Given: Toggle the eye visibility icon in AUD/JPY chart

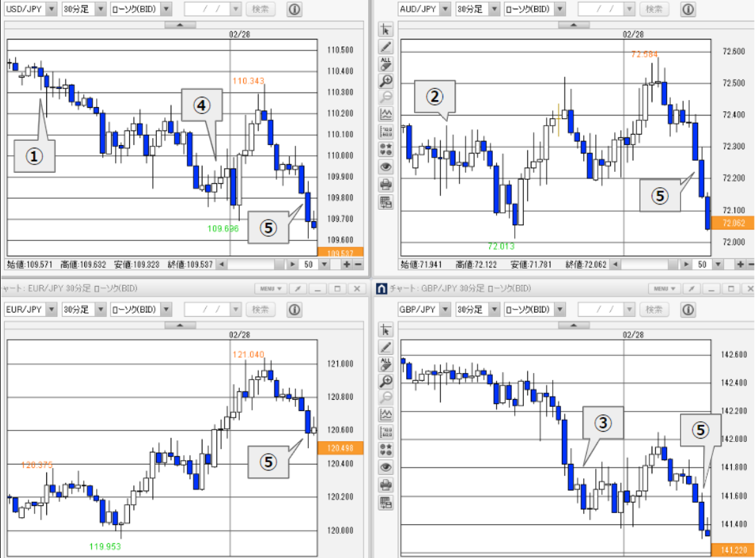Looking at the screenshot, I should pos(386,166).
